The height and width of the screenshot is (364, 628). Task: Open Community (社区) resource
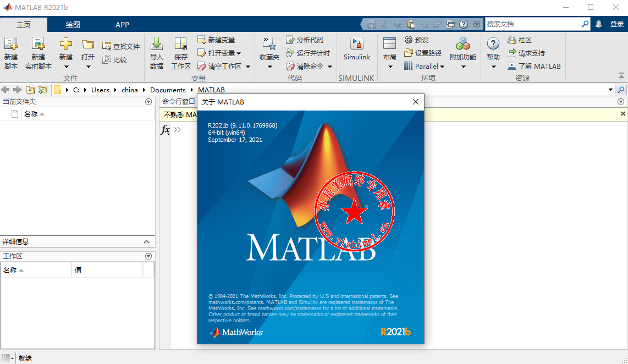click(x=520, y=40)
